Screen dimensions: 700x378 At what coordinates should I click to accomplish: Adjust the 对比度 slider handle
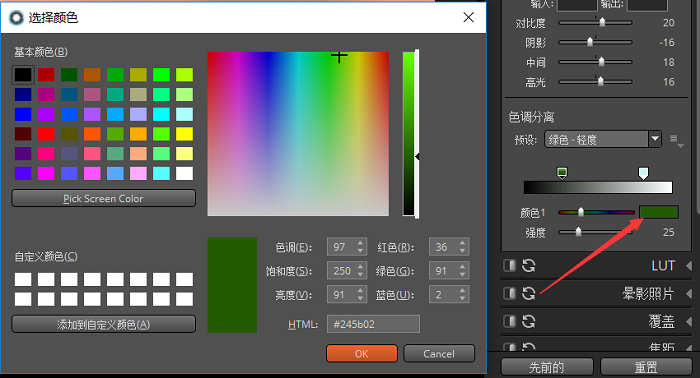pyautogui.click(x=602, y=22)
